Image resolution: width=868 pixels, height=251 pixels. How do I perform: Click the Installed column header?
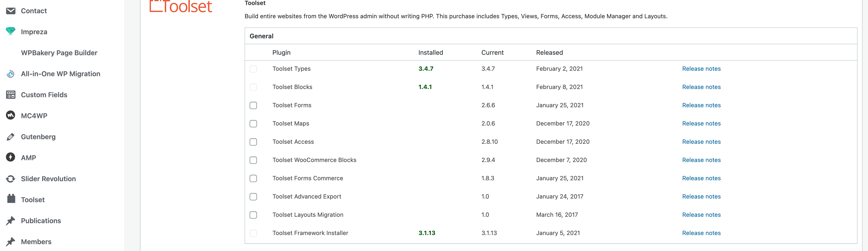pos(431,52)
